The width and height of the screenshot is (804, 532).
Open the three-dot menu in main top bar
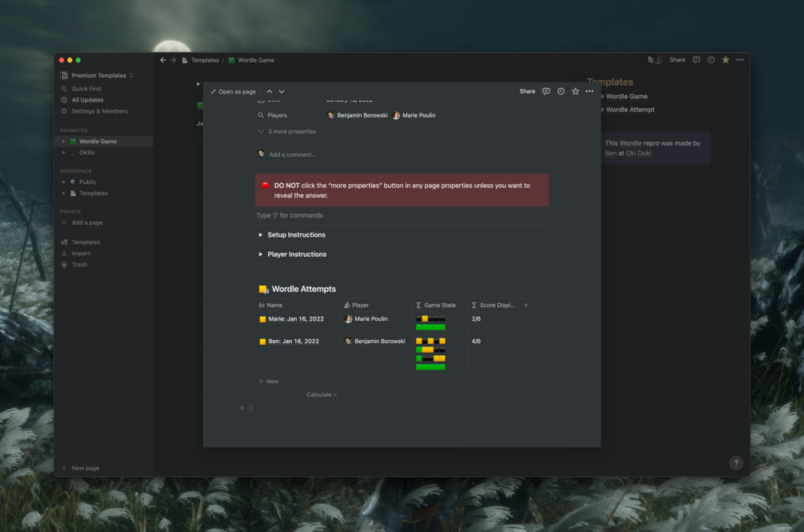tap(739, 60)
